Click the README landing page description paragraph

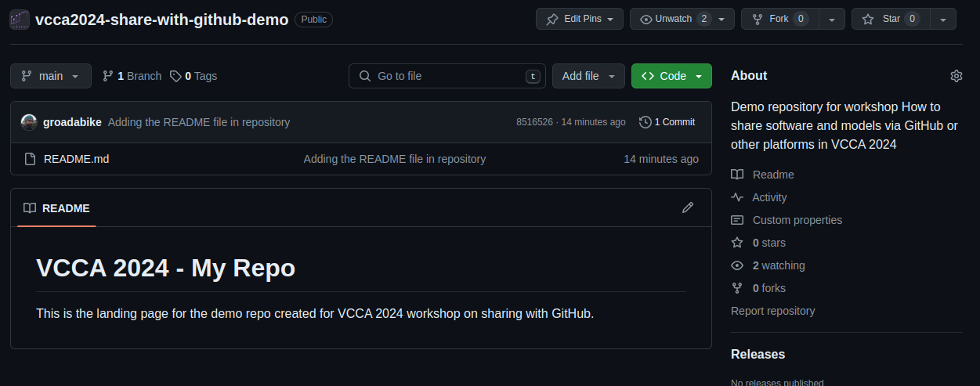(315, 314)
